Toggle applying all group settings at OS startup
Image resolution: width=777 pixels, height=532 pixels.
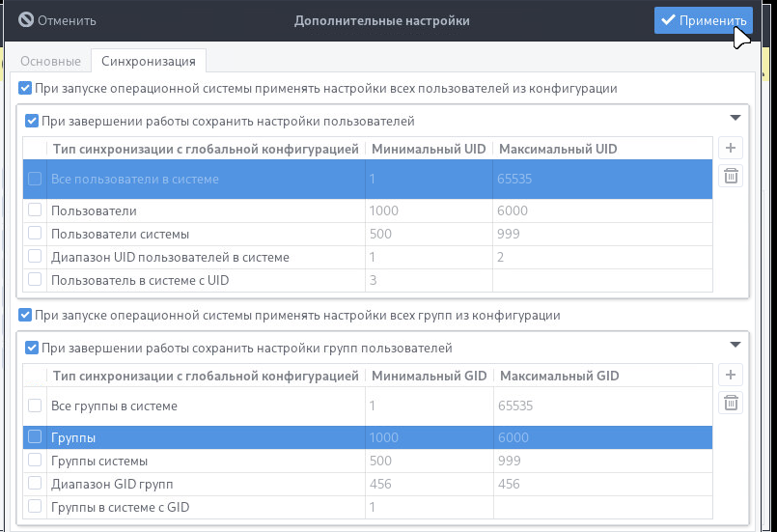pyautogui.click(x=25, y=315)
